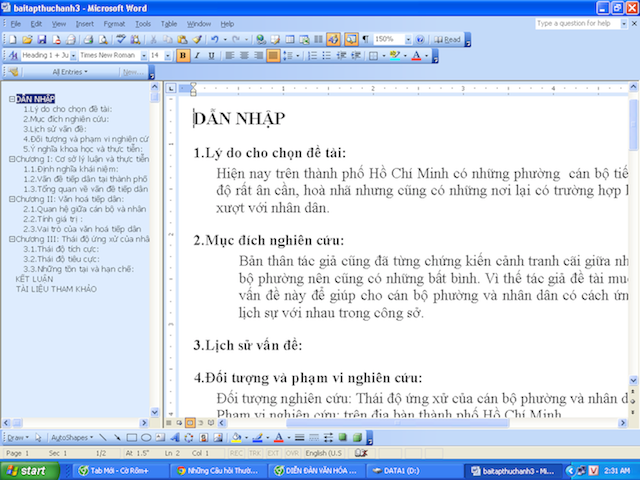The height and width of the screenshot is (480, 640).
Task: Apply the Fill Color paint bucket
Action: pyautogui.click(x=236, y=438)
